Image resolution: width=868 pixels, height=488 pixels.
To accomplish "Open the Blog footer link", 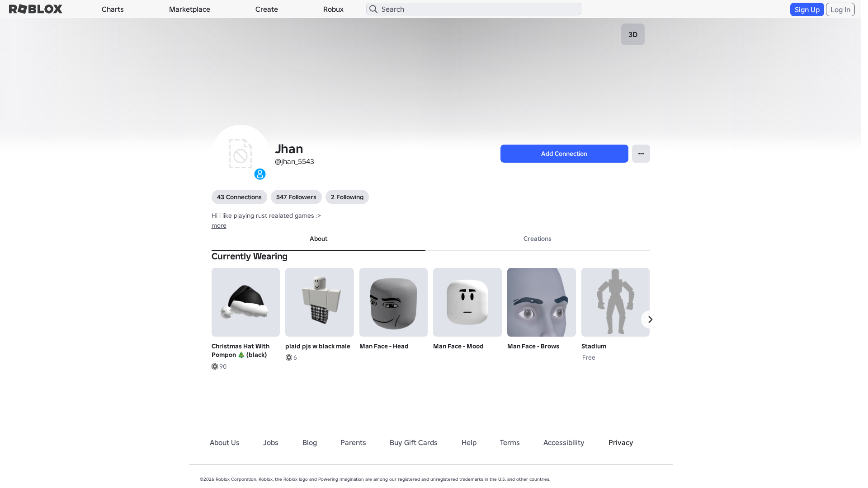I will pos(310,443).
